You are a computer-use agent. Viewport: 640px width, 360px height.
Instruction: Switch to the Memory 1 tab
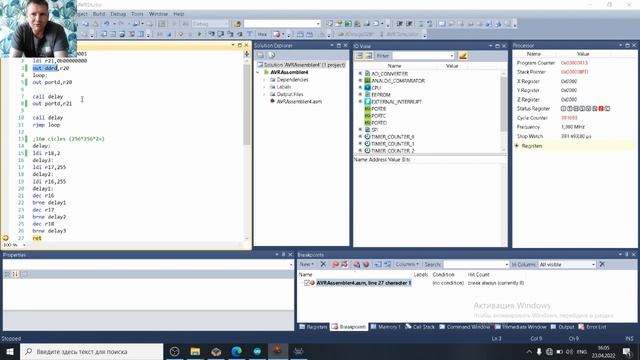(x=386, y=327)
